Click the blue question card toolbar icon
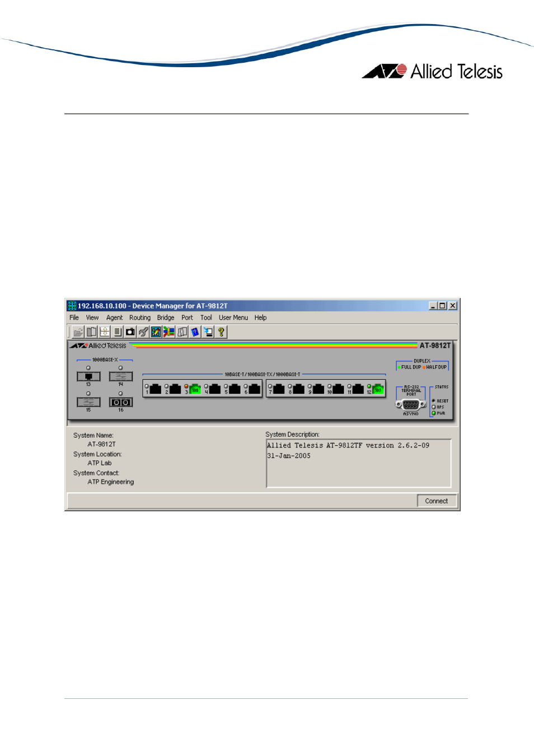This screenshot has width=534, height=756. point(195,332)
